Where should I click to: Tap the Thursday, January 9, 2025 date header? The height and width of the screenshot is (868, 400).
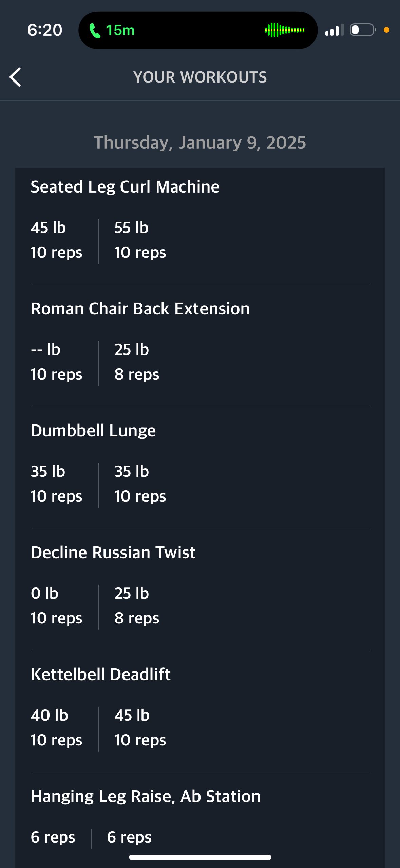[200, 143]
